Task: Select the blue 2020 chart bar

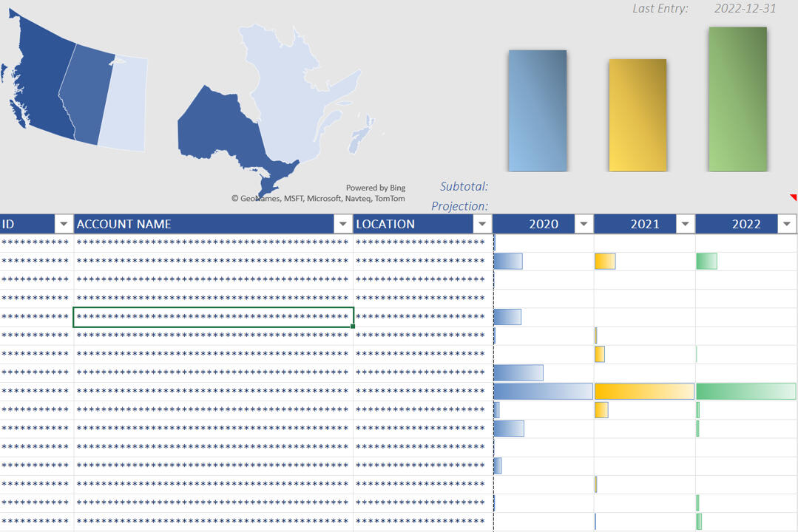Action: coord(537,111)
